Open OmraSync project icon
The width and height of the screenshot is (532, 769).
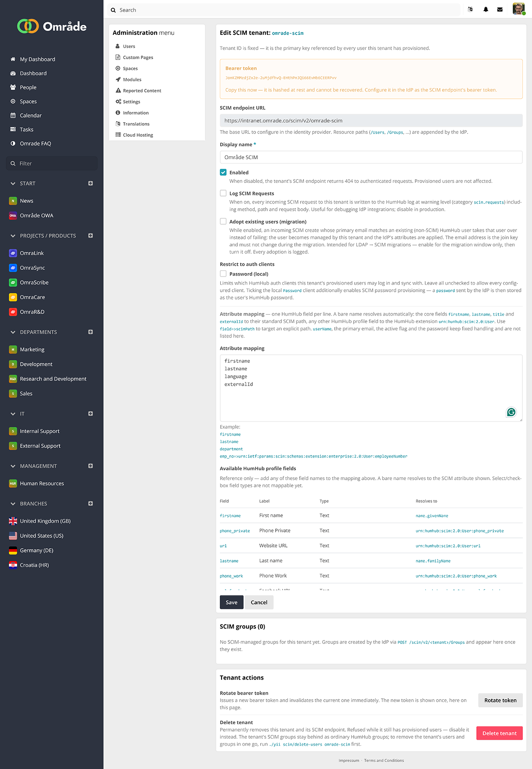pos(13,268)
